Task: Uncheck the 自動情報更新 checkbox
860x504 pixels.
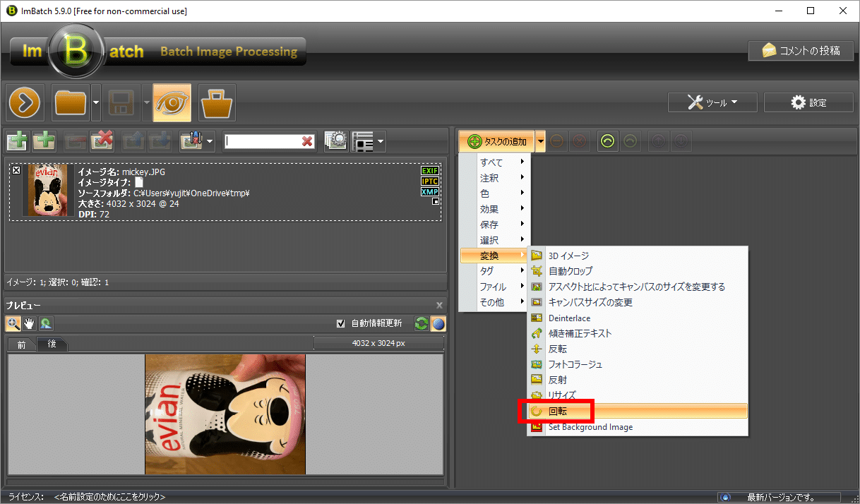Action: coord(341,323)
